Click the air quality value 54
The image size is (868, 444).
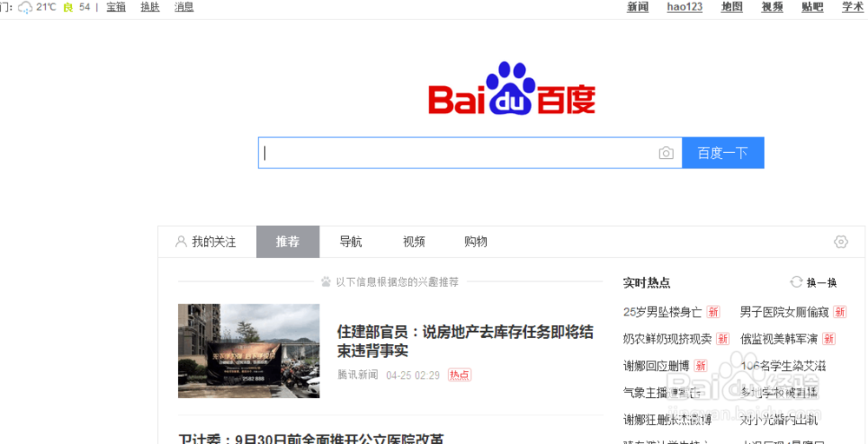click(x=84, y=7)
